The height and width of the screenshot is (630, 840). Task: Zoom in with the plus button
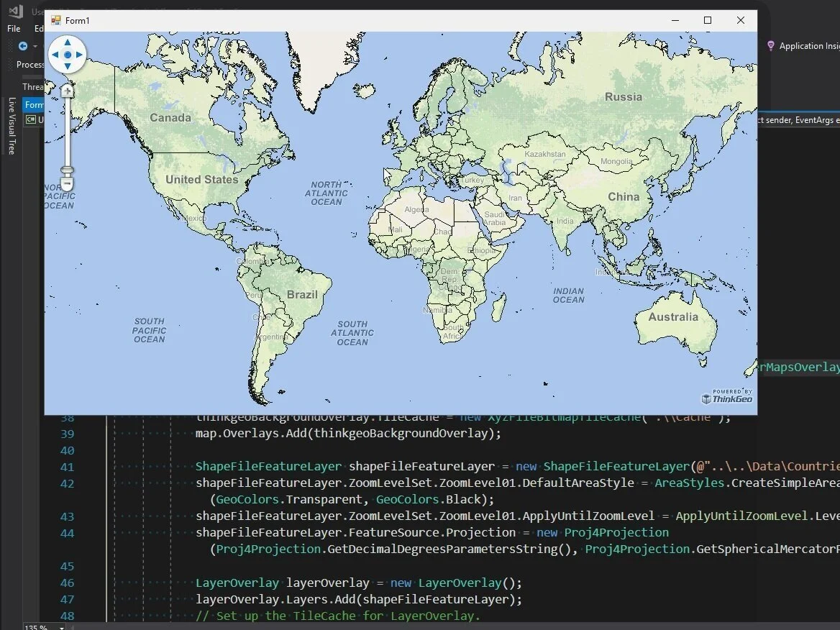(x=67, y=91)
